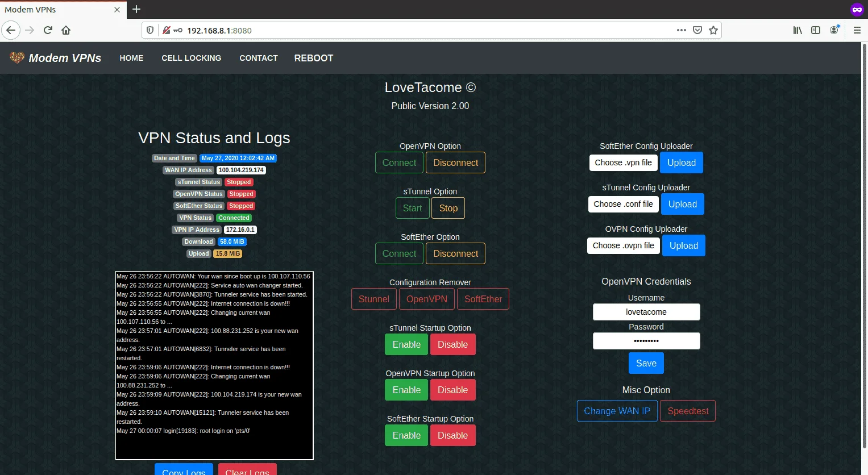868x475 pixels.
Task: Disconnect the SoftEther Option
Action: [x=456, y=253]
